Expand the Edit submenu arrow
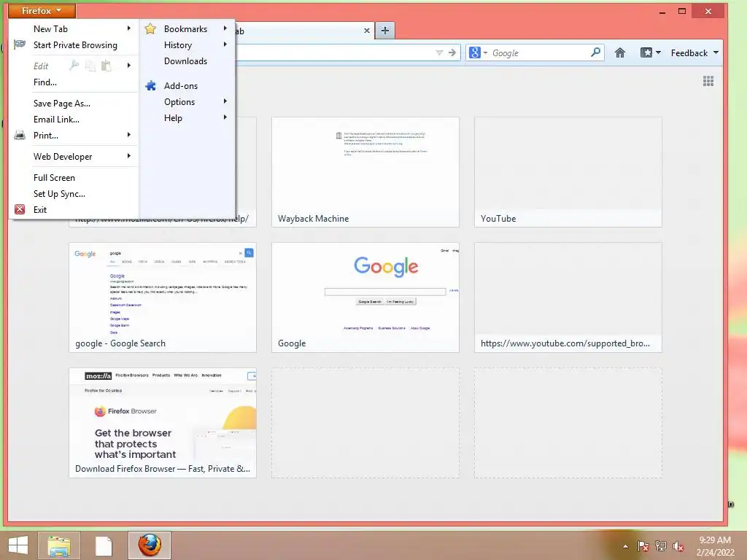This screenshot has height=560, width=747. point(128,65)
